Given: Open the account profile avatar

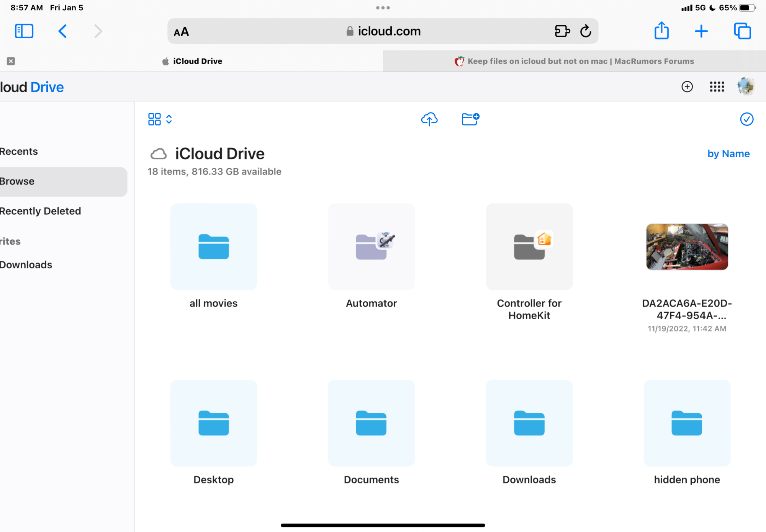Looking at the screenshot, I should 746,86.
